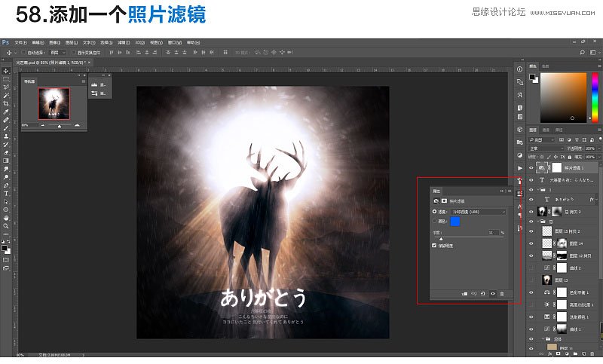
Task: Select the Rectangular Marquee tool
Action: [x=6, y=79]
